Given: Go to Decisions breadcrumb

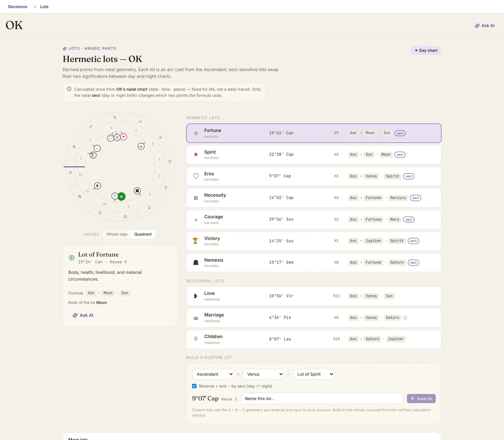Looking at the screenshot, I should point(18,7).
